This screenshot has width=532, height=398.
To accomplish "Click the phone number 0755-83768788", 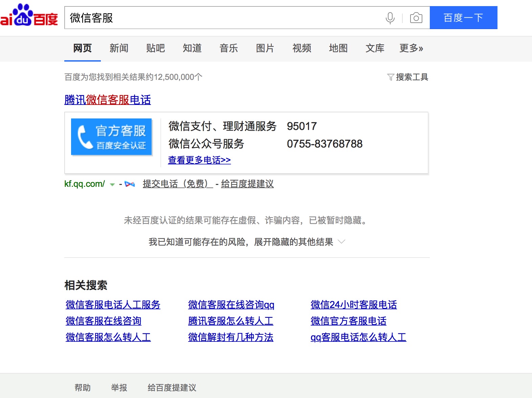I will click(x=325, y=144).
